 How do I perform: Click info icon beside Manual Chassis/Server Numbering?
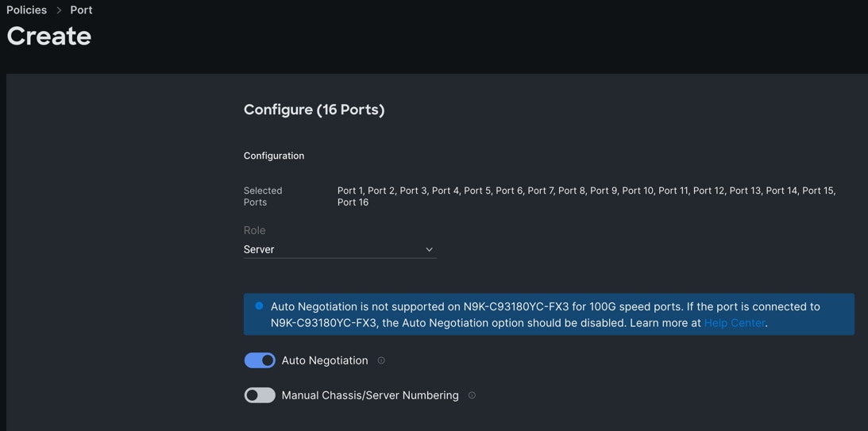click(x=472, y=395)
